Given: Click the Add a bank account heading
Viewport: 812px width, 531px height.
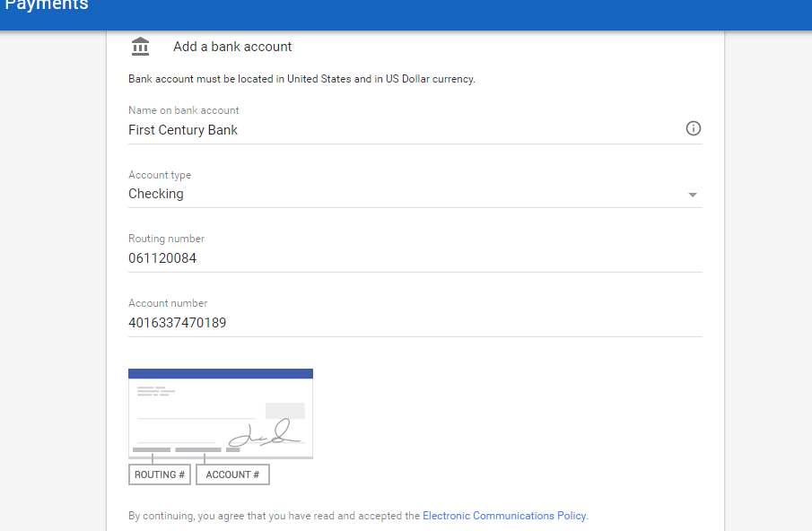Looking at the screenshot, I should pyautogui.click(x=232, y=47).
